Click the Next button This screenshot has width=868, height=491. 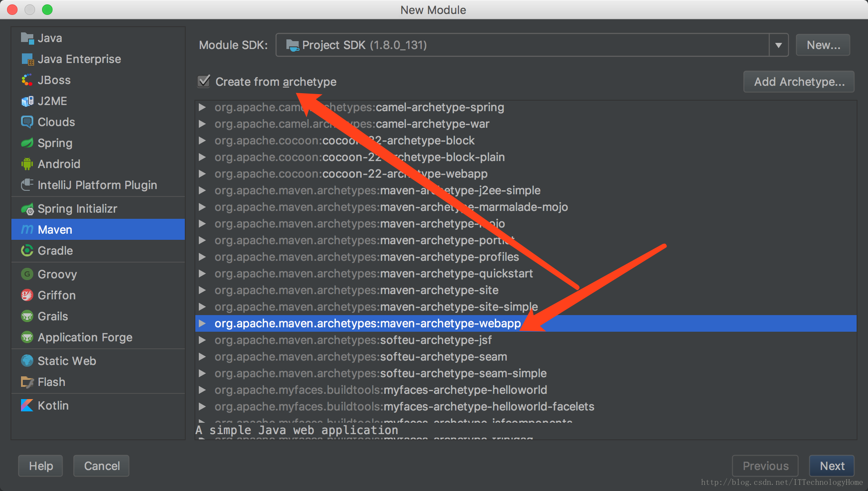(832, 466)
